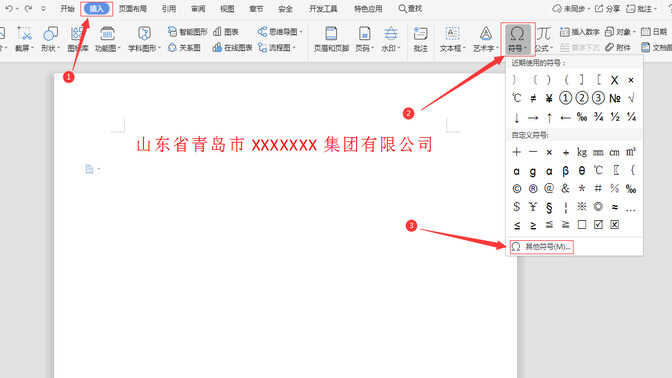Insert the crossed box ☒ symbol
This screenshot has height=378, width=672.
[615, 225]
